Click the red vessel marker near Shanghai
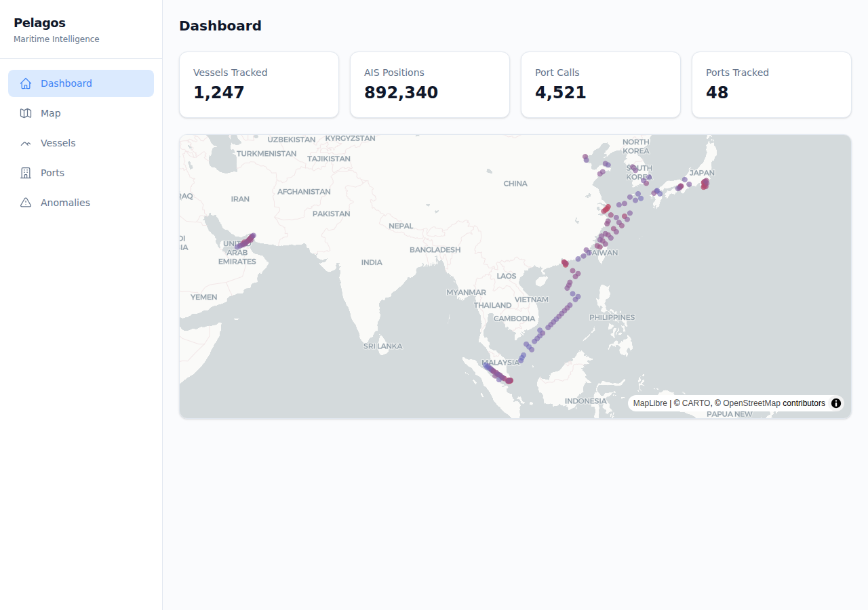The height and width of the screenshot is (610, 868). (x=606, y=208)
